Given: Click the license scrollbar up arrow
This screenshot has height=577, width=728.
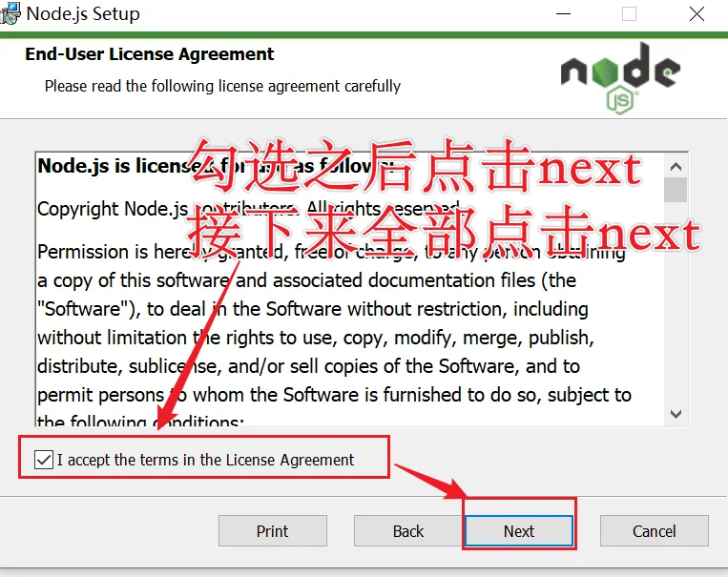Looking at the screenshot, I should click(676, 166).
